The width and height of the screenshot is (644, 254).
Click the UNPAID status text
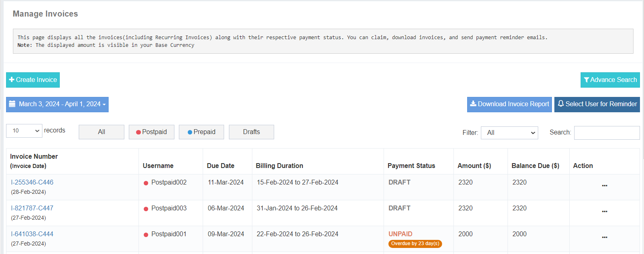pos(400,234)
